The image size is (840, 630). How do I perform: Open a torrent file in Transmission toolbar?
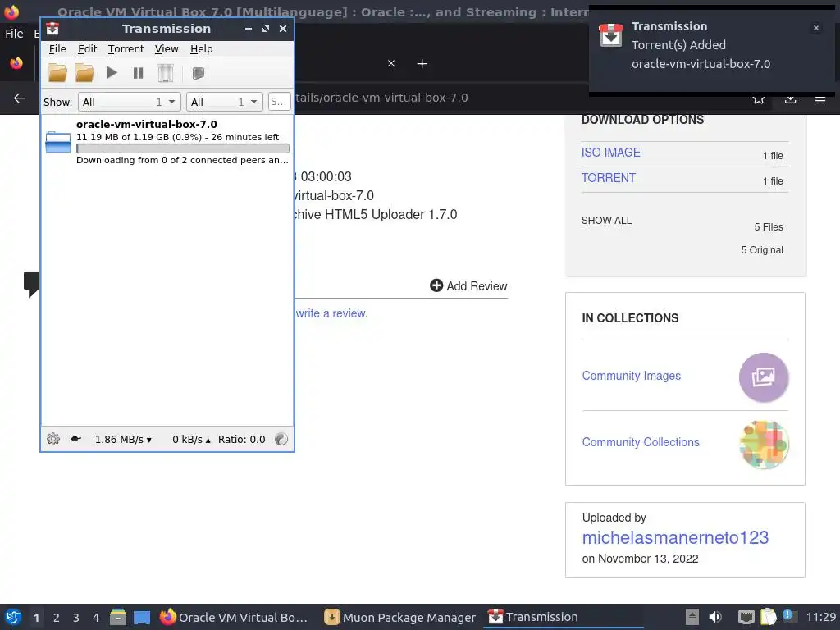(x=58, y=72)
